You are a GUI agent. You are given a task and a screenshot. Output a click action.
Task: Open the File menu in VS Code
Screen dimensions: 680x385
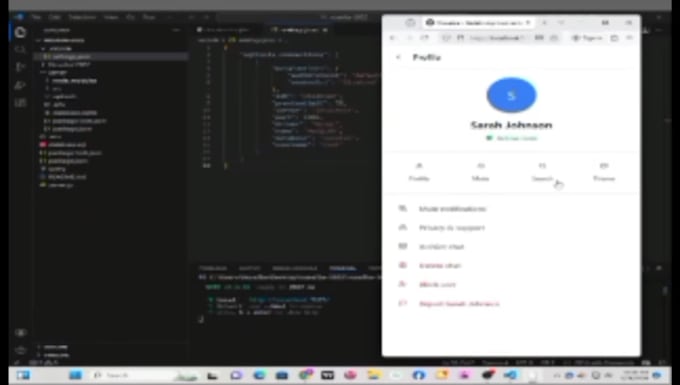click(36, 17)
